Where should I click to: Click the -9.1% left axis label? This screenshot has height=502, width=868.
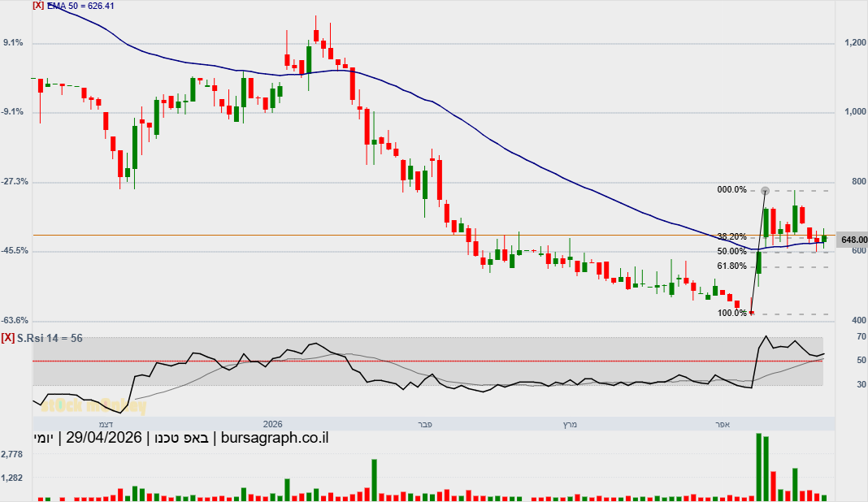[12, 112]
